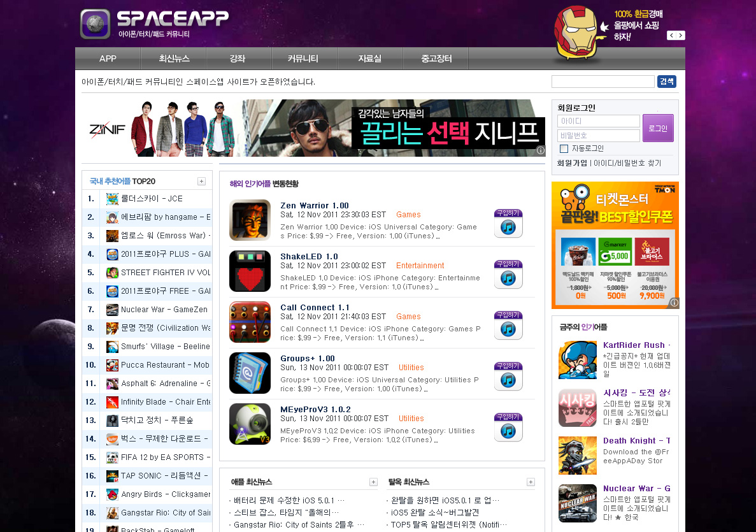Open Groups+ 1.00 title link
Image resolution: width=756 pixels, height=532 pixels.
pyautogui.click(x=308, y=358)
